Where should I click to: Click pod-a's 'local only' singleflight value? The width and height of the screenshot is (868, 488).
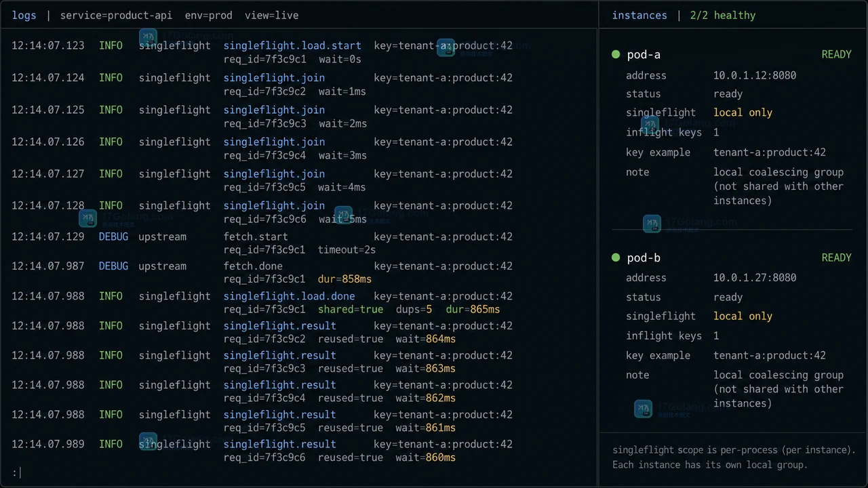pos(743,113)
